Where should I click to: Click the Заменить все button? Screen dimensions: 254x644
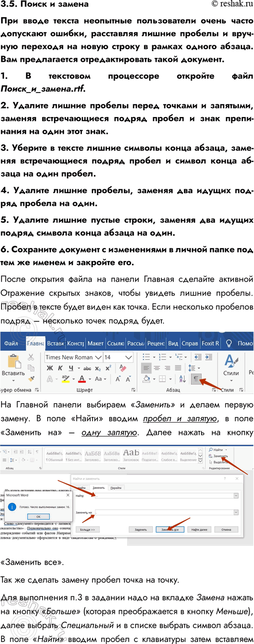[170, 529]
